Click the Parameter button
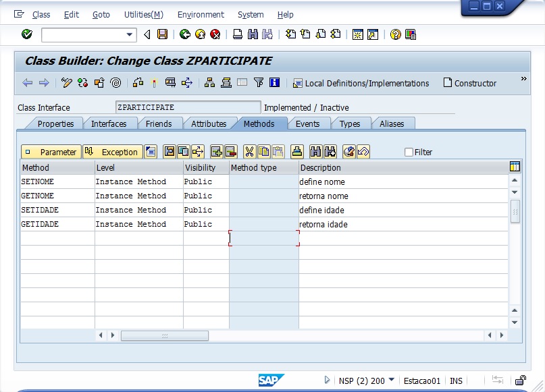The image size is (545, 392). point(51,152)
